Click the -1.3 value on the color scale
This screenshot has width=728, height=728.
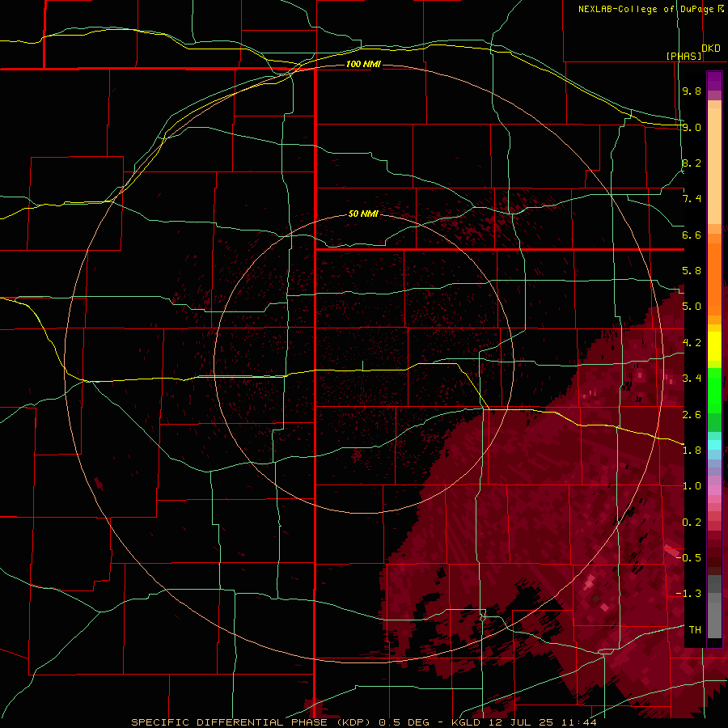click(688, 594)
